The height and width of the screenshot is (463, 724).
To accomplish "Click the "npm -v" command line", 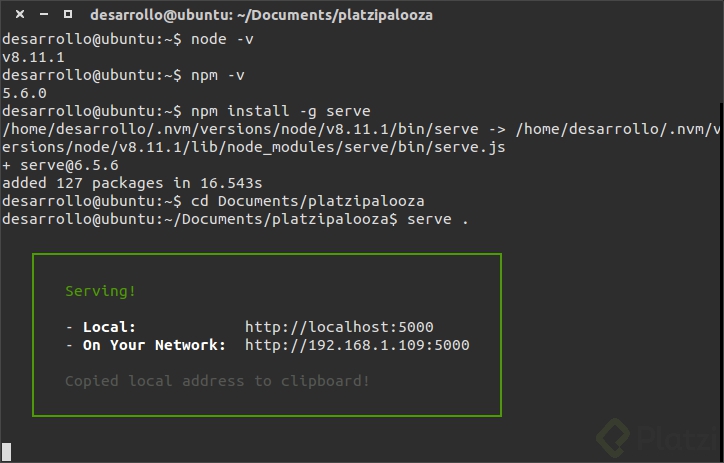I will pos(216,75).
